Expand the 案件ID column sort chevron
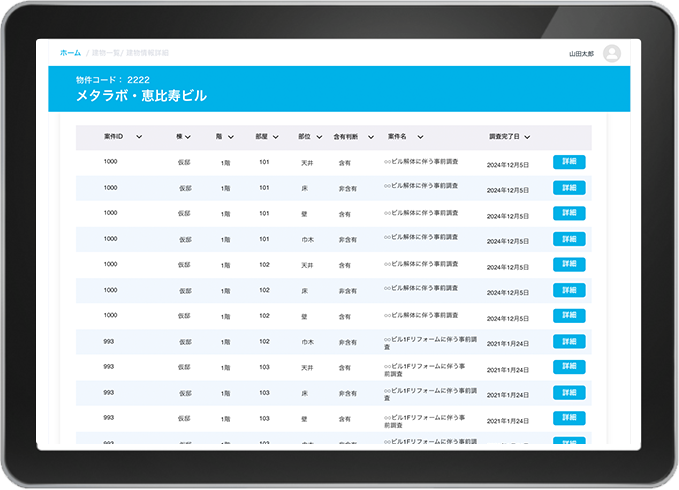The height and width of the screenshot is (490, 679). tap(139, 137)
